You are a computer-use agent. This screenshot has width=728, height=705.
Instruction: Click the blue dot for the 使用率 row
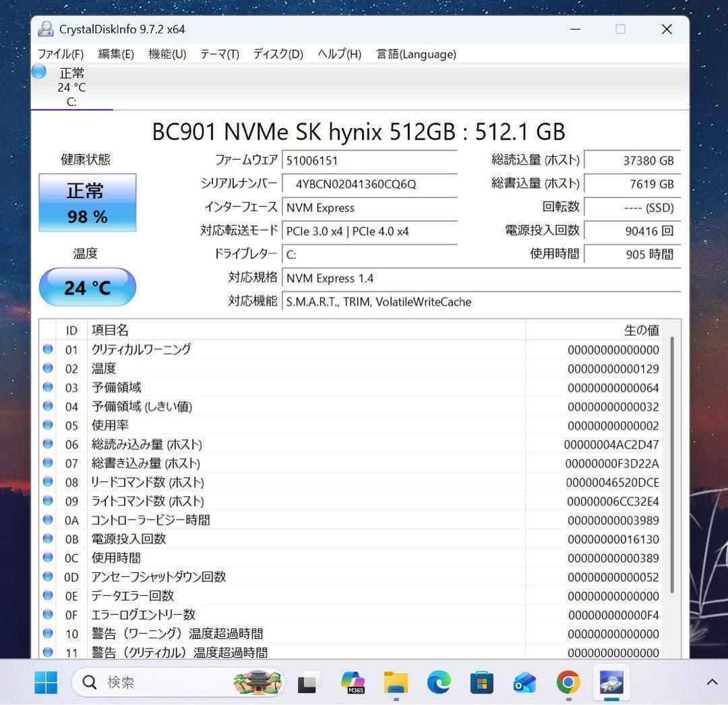point(47,425)
